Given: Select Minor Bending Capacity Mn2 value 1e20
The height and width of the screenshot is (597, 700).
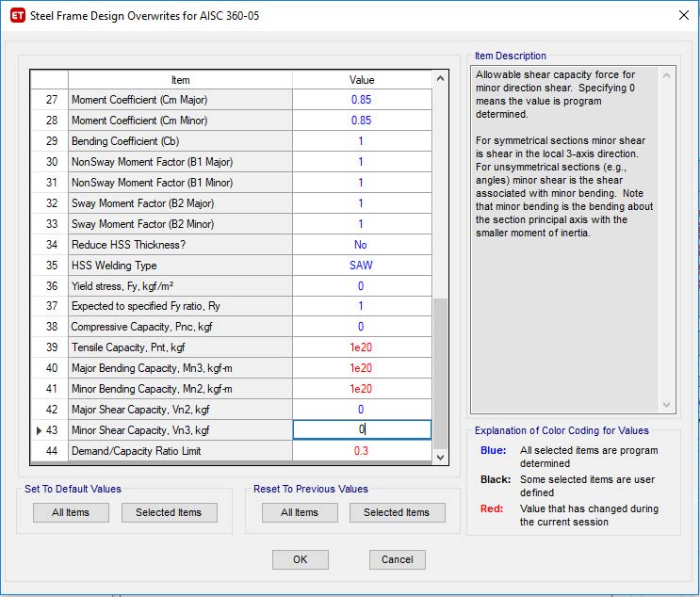Looking at the screenshot, I should point(362,389).
